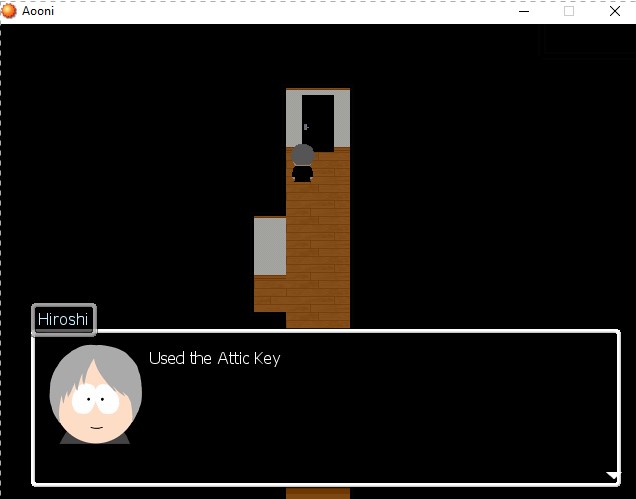Minimize the Aooni game window
This screenshot has height=499, width=636.
(x=524, y=11)
